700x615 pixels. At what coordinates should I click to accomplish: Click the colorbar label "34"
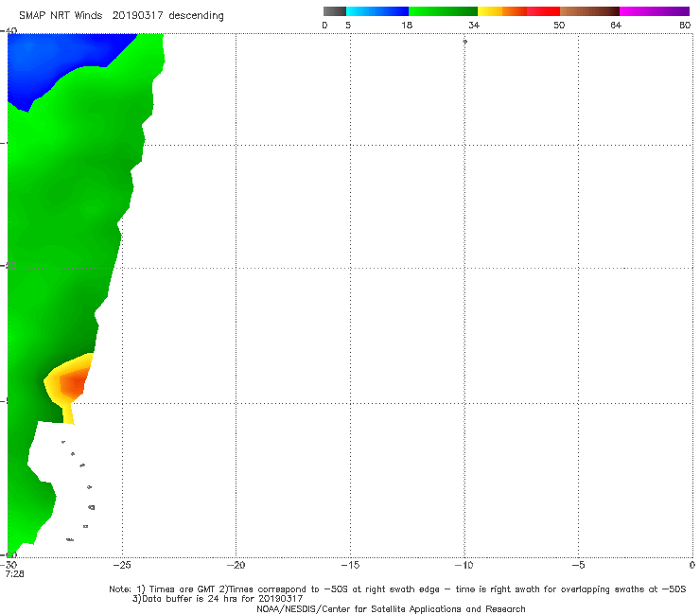[474, 26]
